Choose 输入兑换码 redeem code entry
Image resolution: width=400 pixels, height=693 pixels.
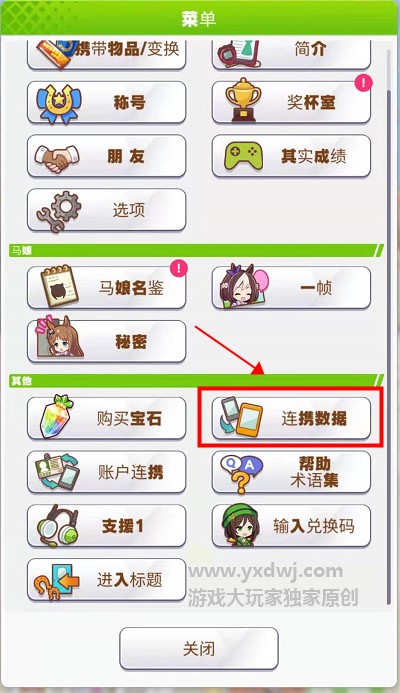coord(291,525)
